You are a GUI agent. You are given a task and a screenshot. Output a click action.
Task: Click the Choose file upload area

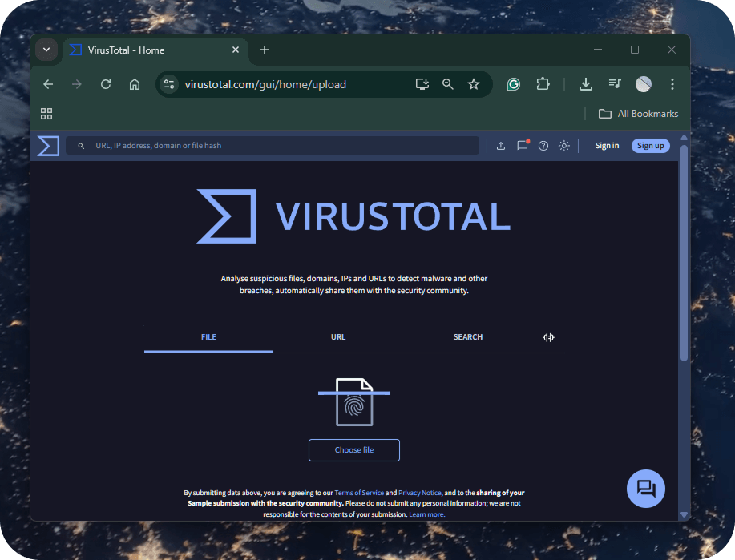pos(353,450)
